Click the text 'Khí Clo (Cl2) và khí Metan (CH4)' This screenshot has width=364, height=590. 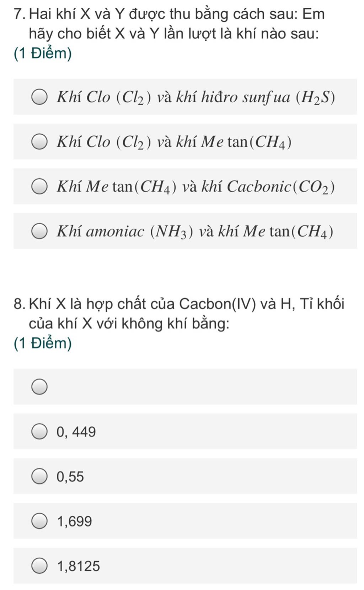[x=174, y=142]
